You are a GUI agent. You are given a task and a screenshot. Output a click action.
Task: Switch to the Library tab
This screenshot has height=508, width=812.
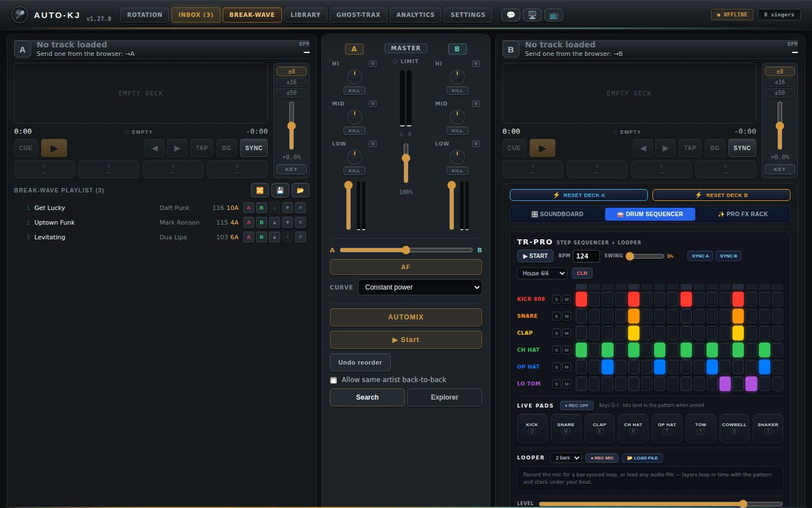coord(306,15)
